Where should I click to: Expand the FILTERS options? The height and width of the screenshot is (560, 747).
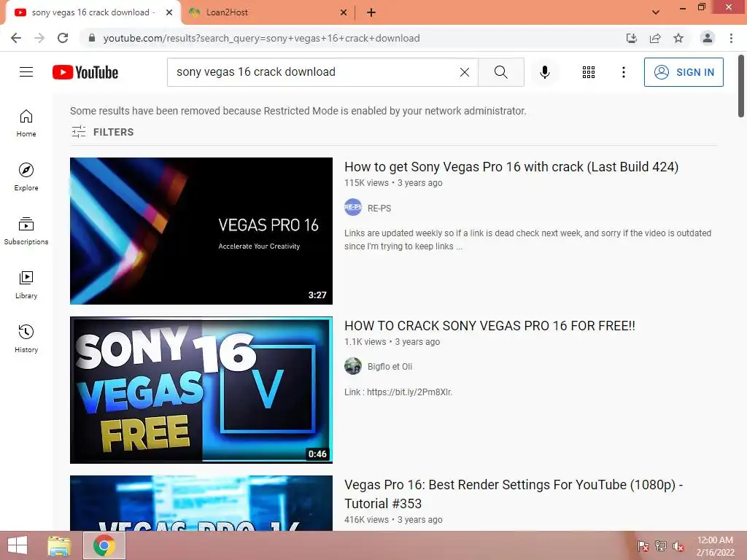[x=103, y=132]
